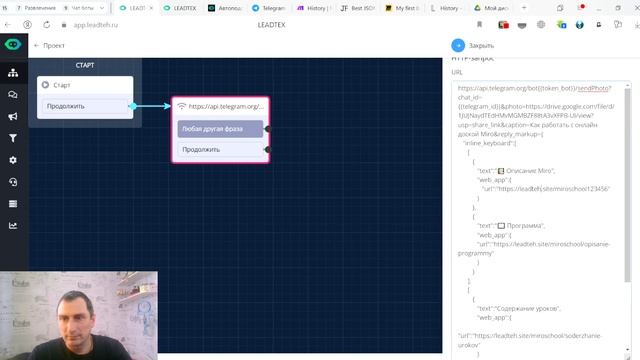Open the Развлечения tab group
This screenshot has height=360, width=640.
(x=36, y=8)
